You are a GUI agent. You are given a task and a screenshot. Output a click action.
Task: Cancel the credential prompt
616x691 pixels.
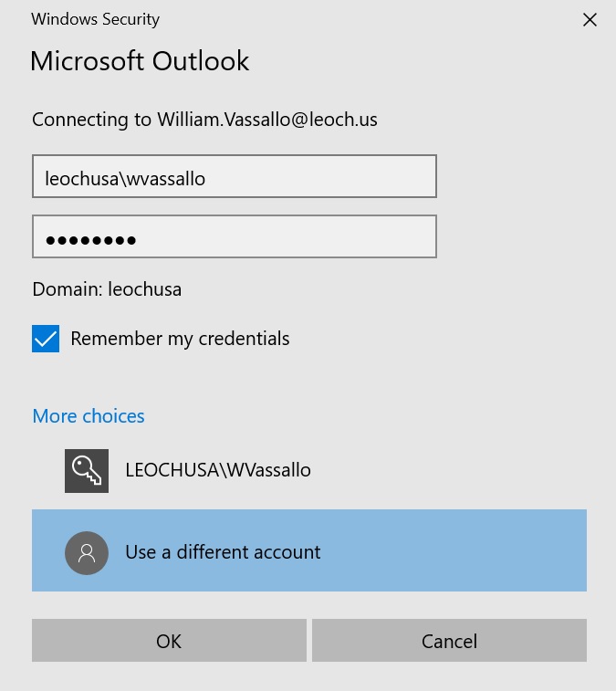(x=449, y=640)
